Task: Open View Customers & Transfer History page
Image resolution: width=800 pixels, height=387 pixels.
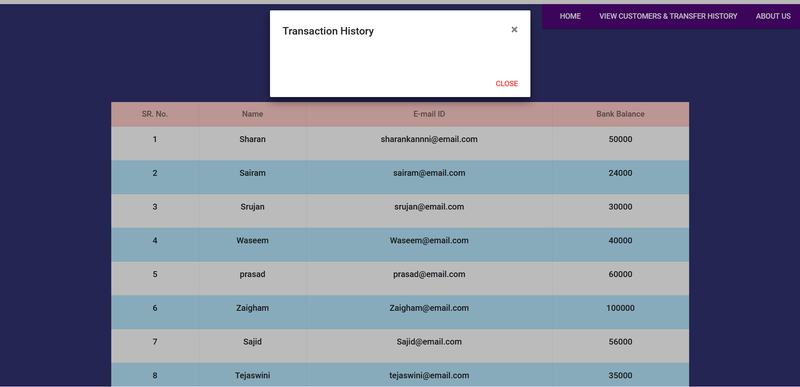Action: click(668, 16)
